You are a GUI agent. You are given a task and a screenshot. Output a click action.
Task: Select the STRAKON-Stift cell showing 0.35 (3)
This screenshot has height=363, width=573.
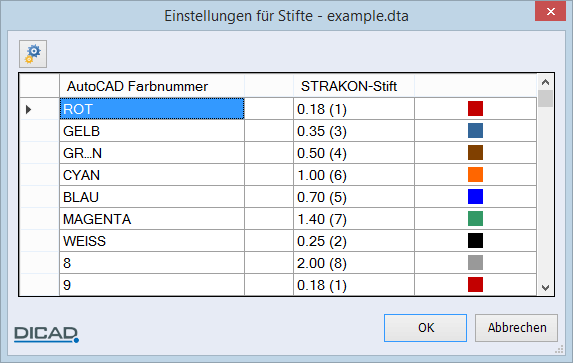[354, 131]
